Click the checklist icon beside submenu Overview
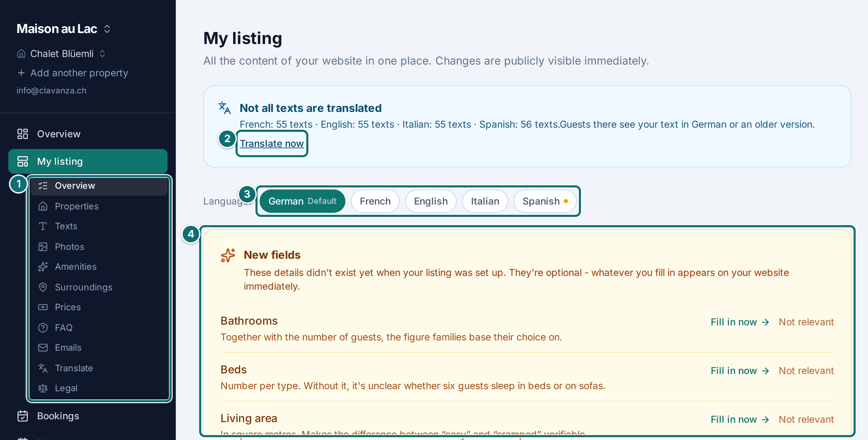This screenshot has height=440, width=868. [x=43, y=186]
